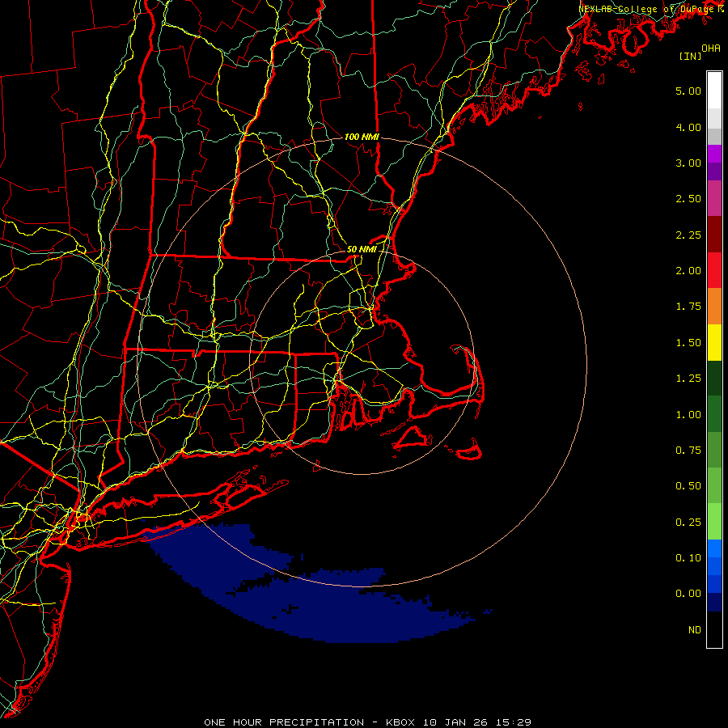Click the '2.00' legend value
Viewport: 728px width, 728px height.
click(688, 271)
